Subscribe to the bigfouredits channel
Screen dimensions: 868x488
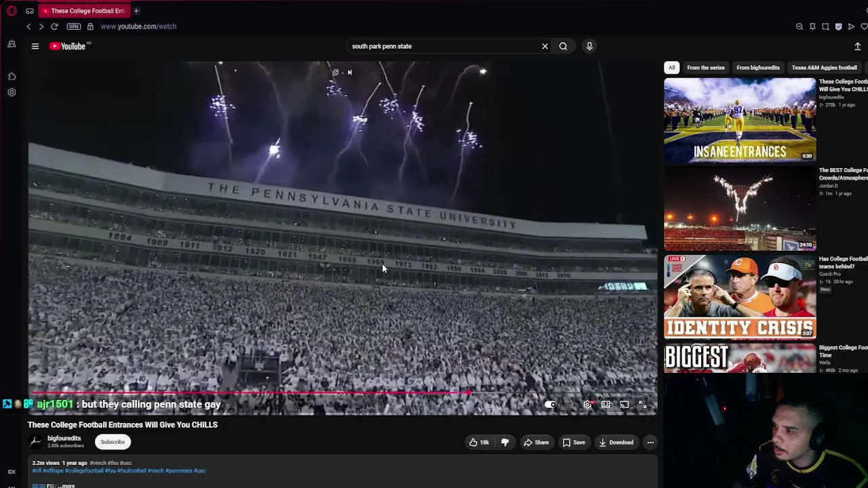point(113,442)
